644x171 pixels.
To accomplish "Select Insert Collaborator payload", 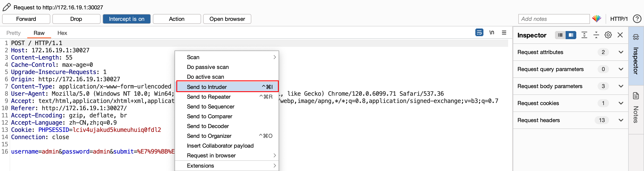I will pos(227,146).
